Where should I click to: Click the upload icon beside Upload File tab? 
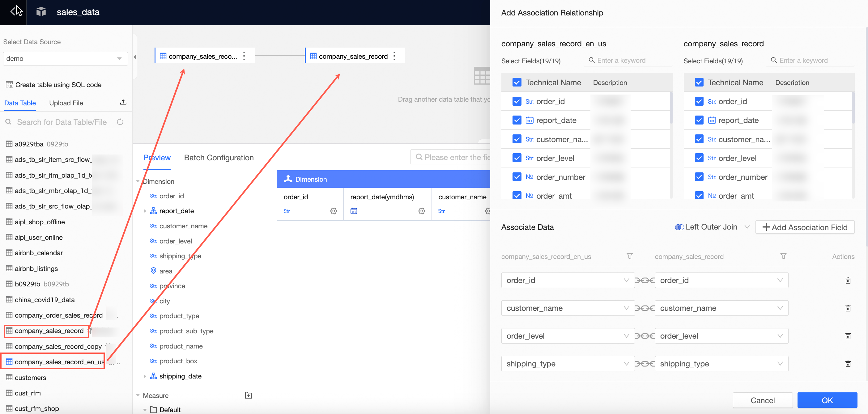tap(123, 102)
